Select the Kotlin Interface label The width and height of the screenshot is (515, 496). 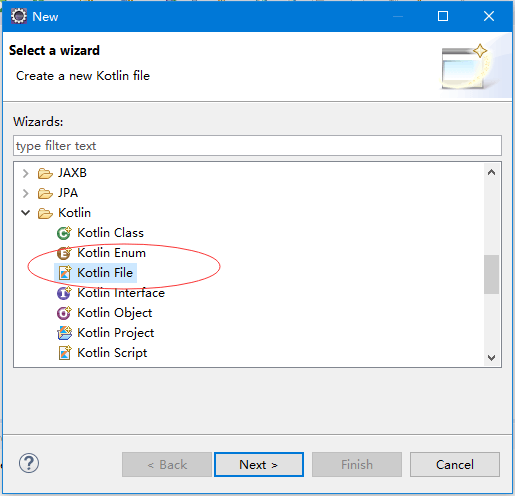(121, 293)
